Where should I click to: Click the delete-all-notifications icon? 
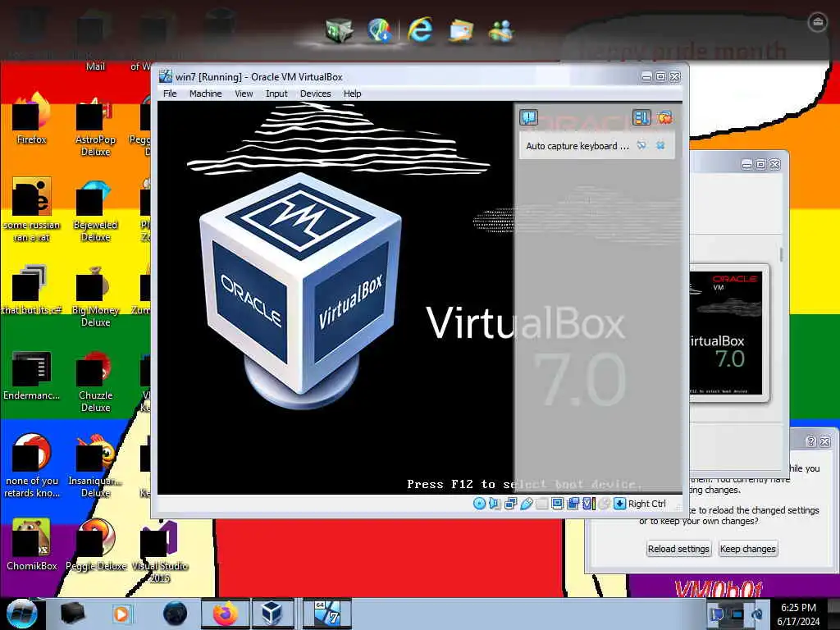664,116
